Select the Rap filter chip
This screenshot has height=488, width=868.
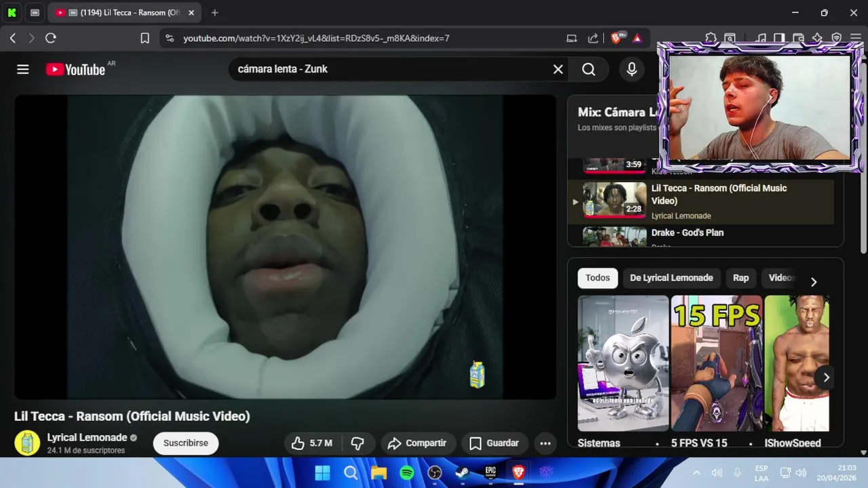[741, 278]
